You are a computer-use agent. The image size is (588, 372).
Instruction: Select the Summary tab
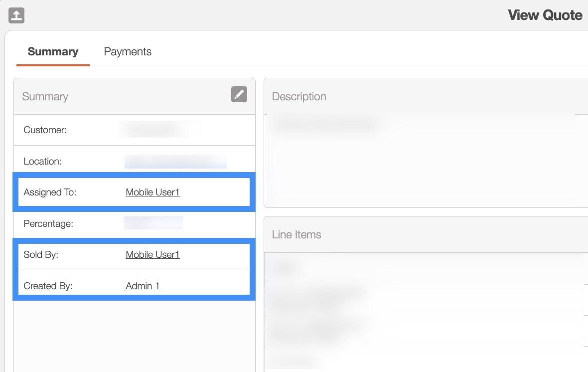(53, 52)
